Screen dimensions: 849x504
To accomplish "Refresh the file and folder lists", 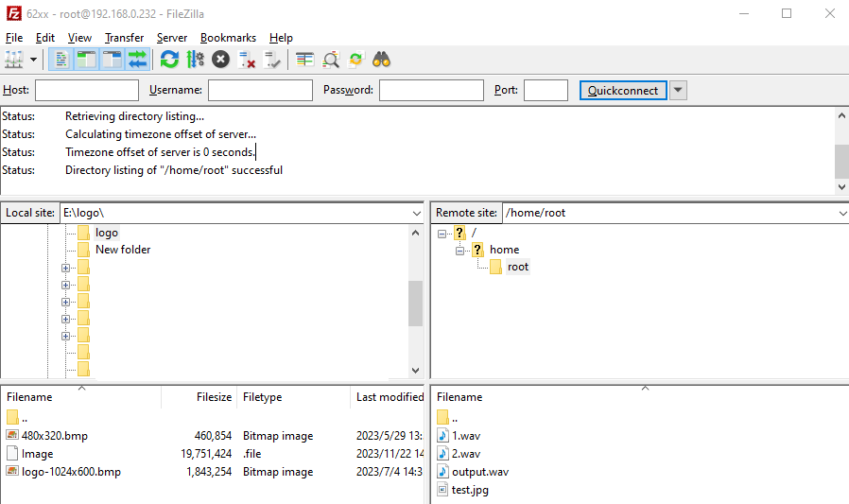I will coord(169,60).
